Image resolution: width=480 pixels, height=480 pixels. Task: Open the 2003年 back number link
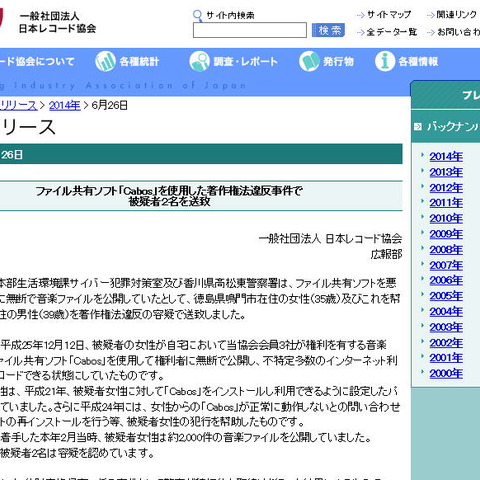[x=446, y=327]
